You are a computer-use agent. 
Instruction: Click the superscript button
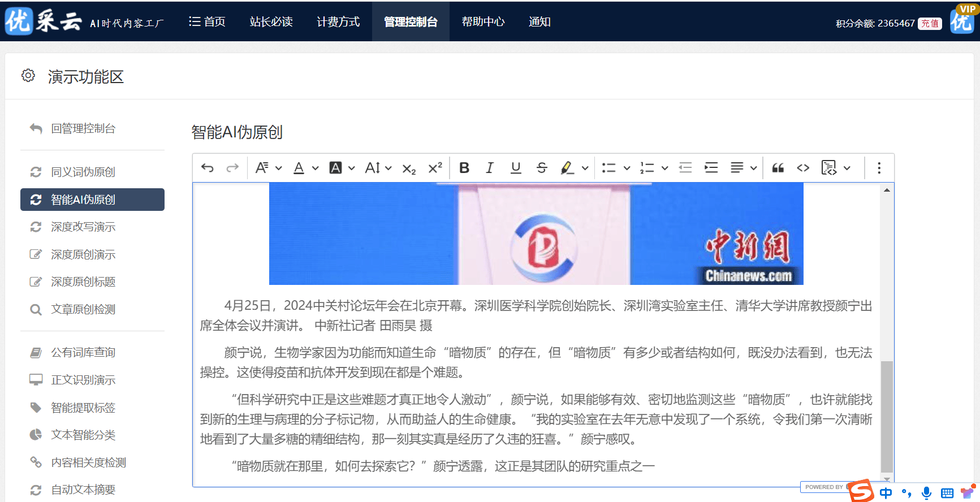[435, 168]
